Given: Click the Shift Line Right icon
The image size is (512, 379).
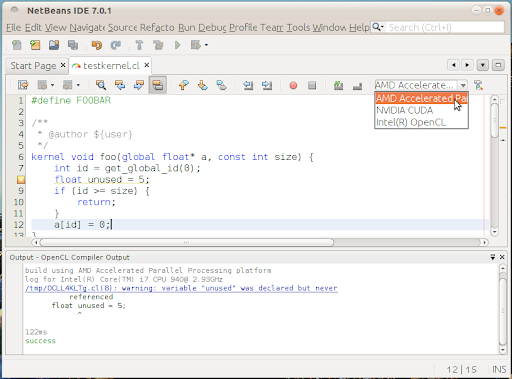Looking at the screenshot, I should (267, 85).
